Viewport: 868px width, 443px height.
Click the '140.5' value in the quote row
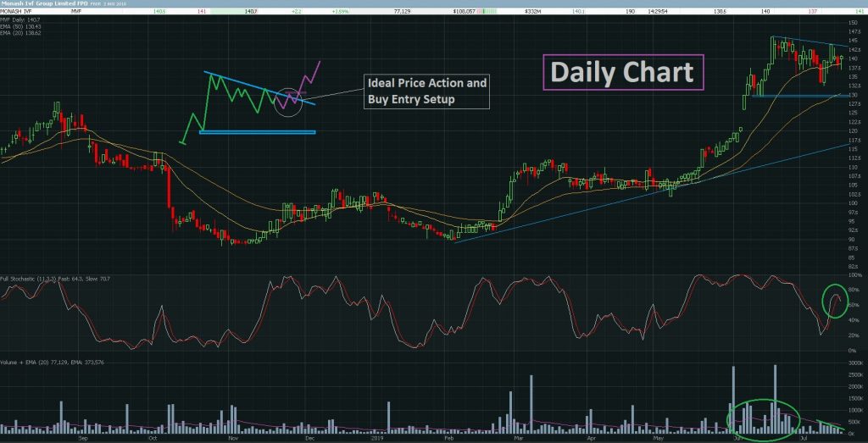click(x=160, y=11)
